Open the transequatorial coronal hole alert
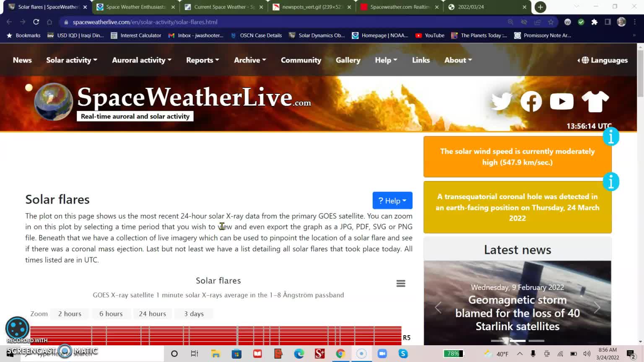 click(x=517, y=207)
